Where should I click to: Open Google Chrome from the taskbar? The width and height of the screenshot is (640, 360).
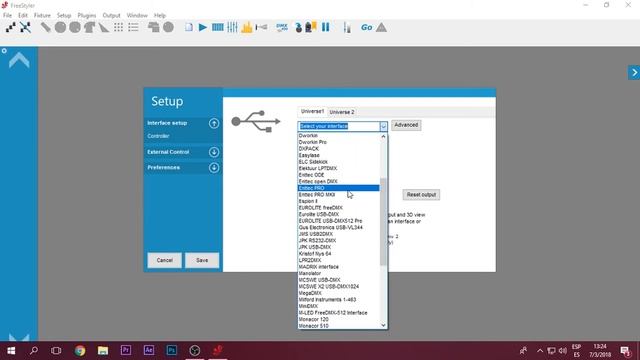(x=80, y=350)
